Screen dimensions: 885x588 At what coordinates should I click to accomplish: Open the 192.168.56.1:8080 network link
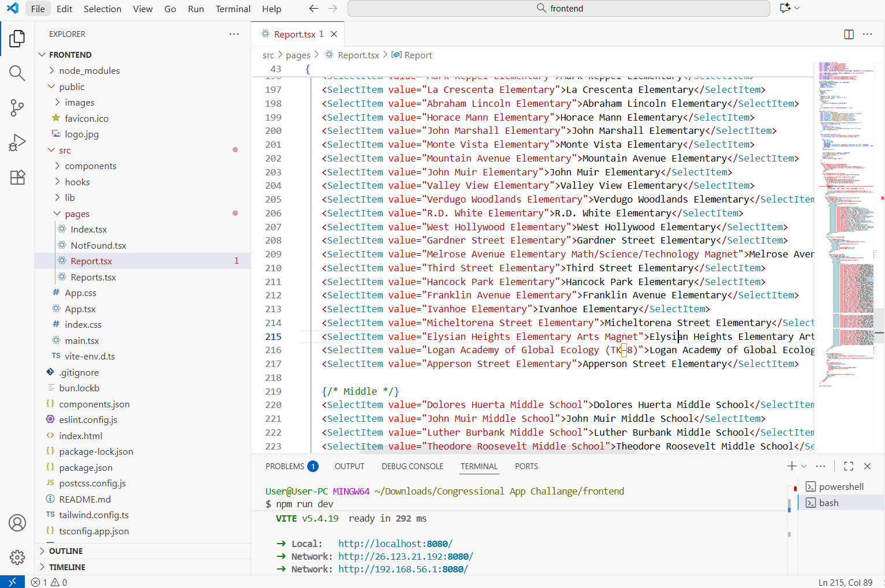tap(403, 569)
